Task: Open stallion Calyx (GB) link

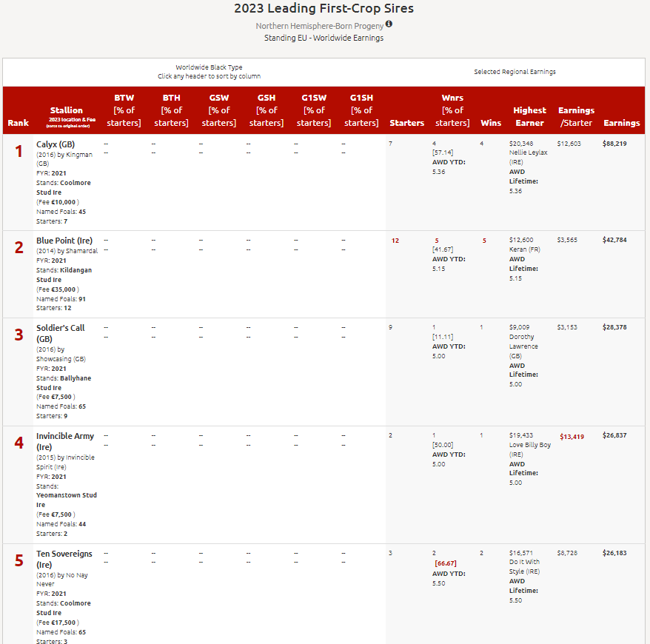Action: pos(56,144)
